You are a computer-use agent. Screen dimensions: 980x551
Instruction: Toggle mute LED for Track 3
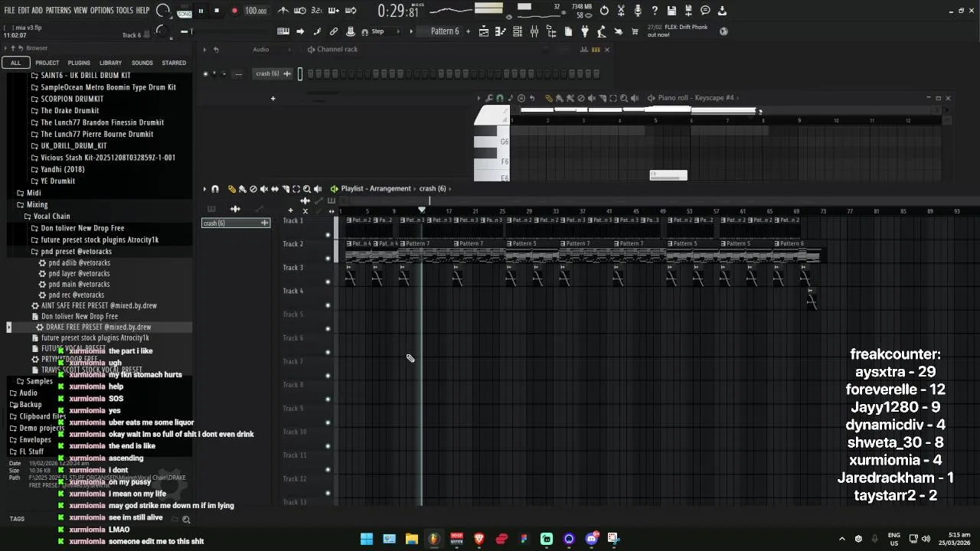coord(328,282)
